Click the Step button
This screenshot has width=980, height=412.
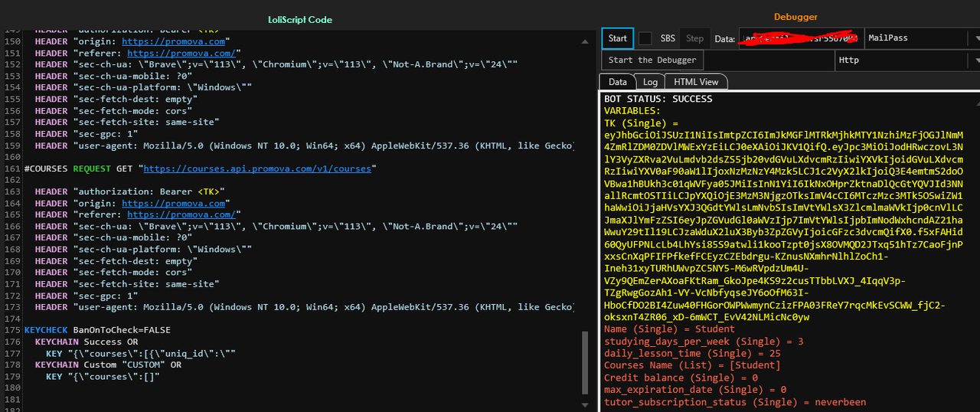(x=694, y=38)
